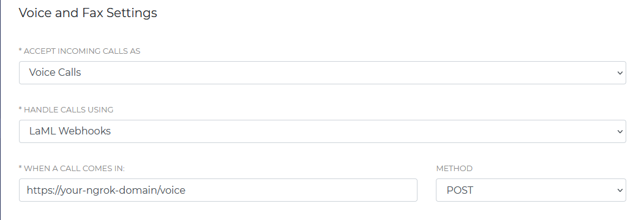Click the POST text in the method selector
Image resolution: width=644 pixels, height=220 pixels.
click(460, 190)
